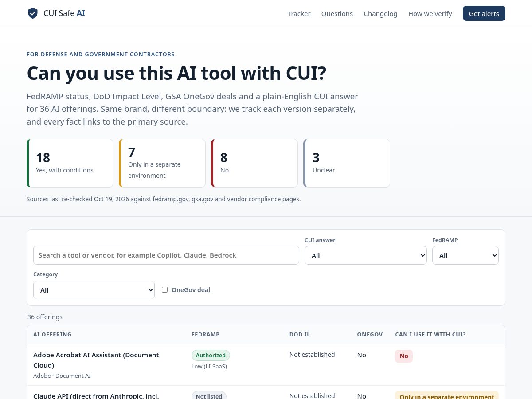Click the Low (LI-SaaS) text

point(209,367)
